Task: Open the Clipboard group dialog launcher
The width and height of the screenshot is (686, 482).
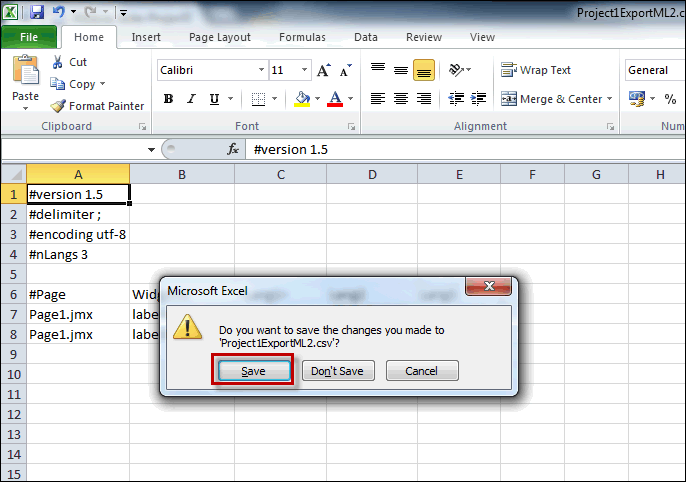Action: [142, 126]
